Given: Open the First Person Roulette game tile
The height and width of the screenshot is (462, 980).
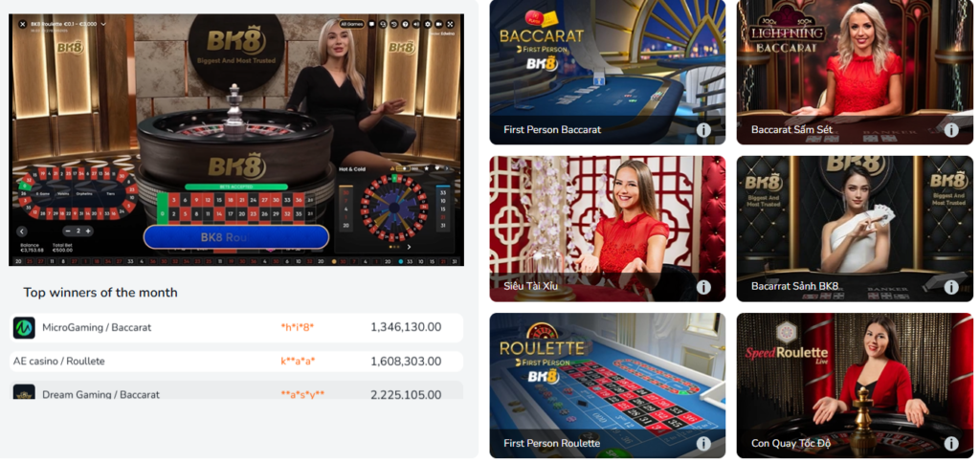Looking at the screenshot, I should (608, 385).
